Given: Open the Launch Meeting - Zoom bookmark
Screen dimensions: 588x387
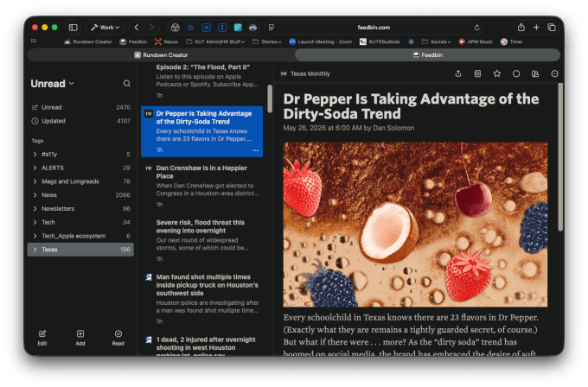Looking at the screenshot, I should tap(321, 41).
